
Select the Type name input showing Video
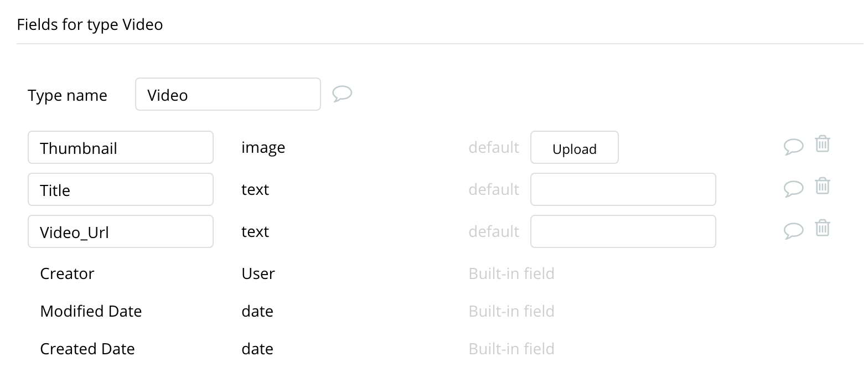(x=228, y=94)
